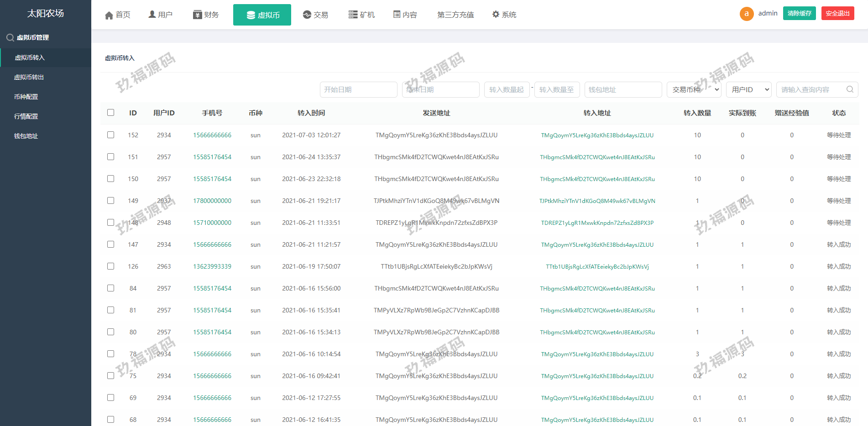Switch to the 第三方充值 tab
Screen dimensions: 868x426
[x=455, y=15]
